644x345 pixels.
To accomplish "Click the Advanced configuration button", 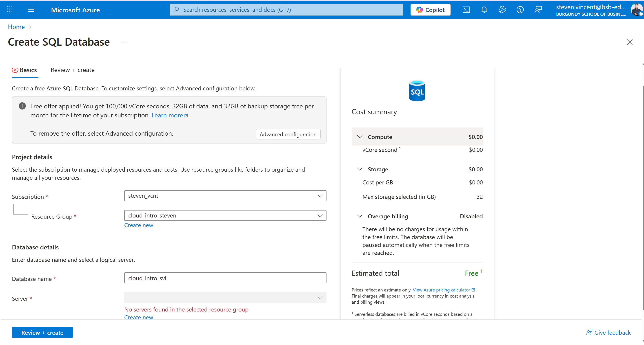I will point(288,134).
